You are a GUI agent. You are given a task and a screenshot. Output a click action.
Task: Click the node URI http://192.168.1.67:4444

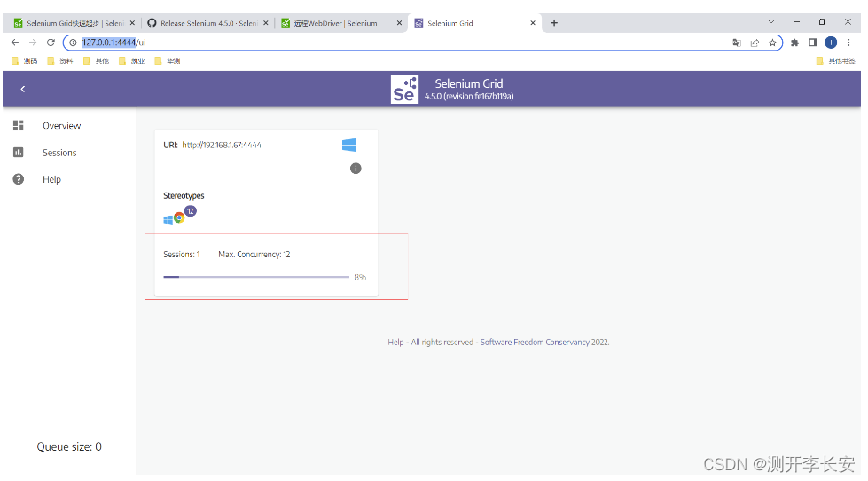pyautogui.click(x=222, y=146)
